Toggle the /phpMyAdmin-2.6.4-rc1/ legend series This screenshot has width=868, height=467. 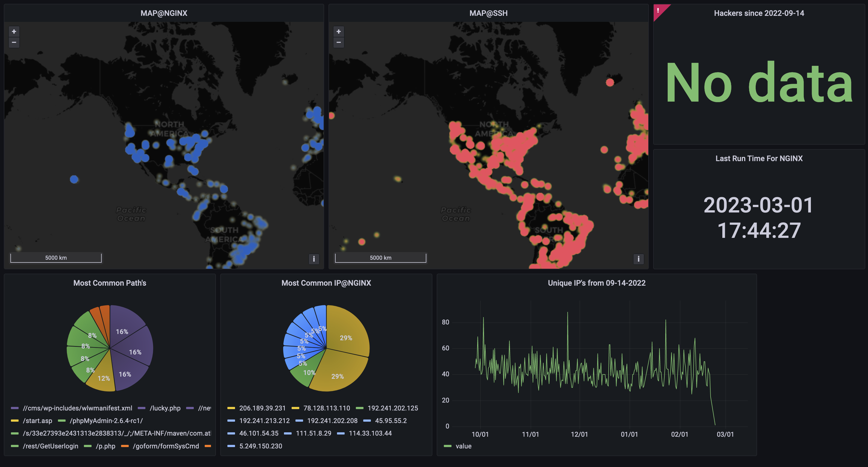tap(106, 421)
